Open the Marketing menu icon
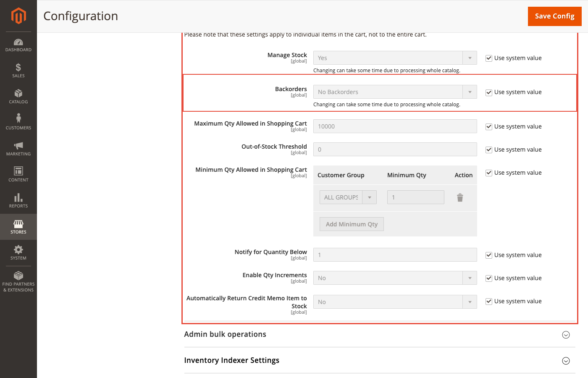 (x=18, y=148)
